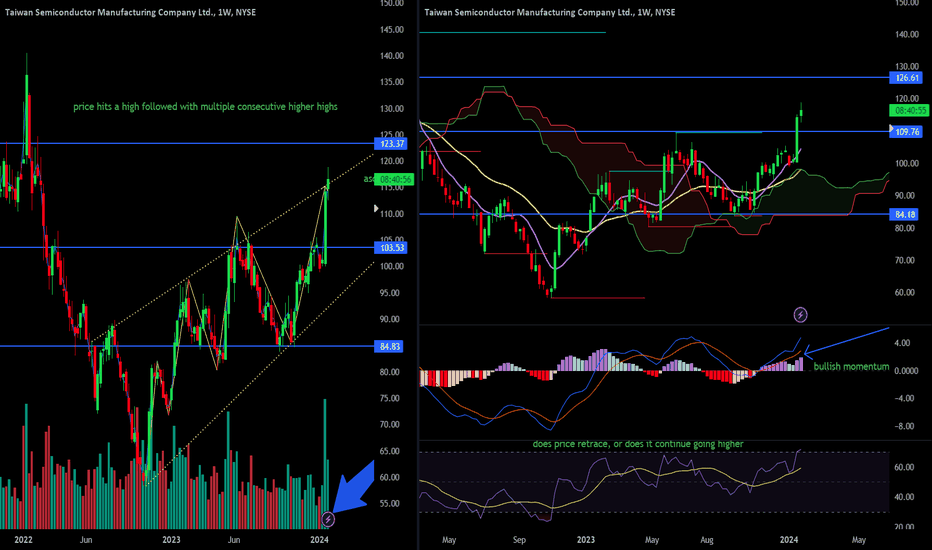Click the 95.00 price axis value
Viewport: 932px width, 550px height.
[390, 293]
